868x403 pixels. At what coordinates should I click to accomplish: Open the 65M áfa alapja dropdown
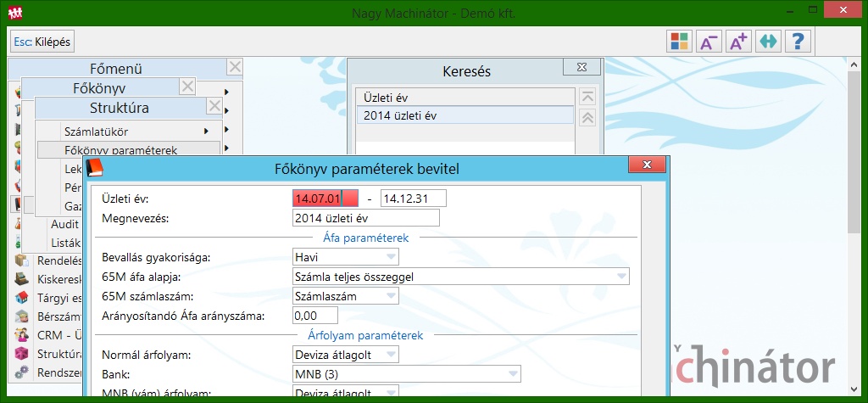pos(621,276)
